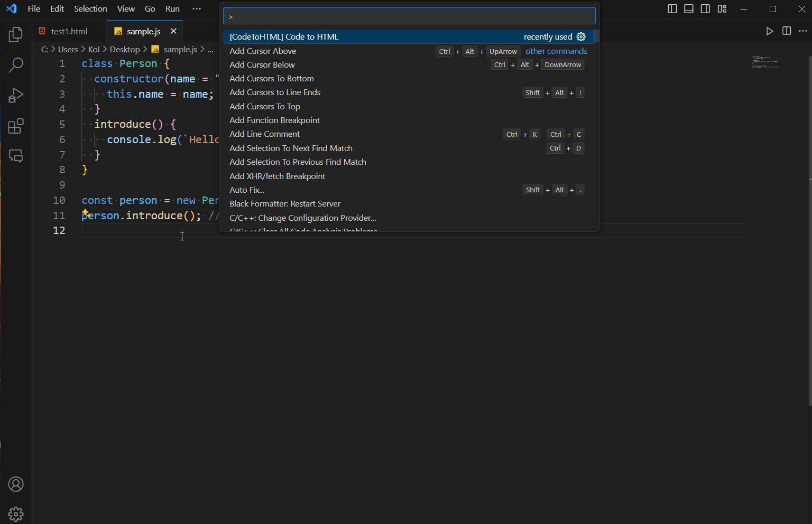812x524 pixels.
Task: Open the Accounts icon
Action: click(x=16, y=484)
